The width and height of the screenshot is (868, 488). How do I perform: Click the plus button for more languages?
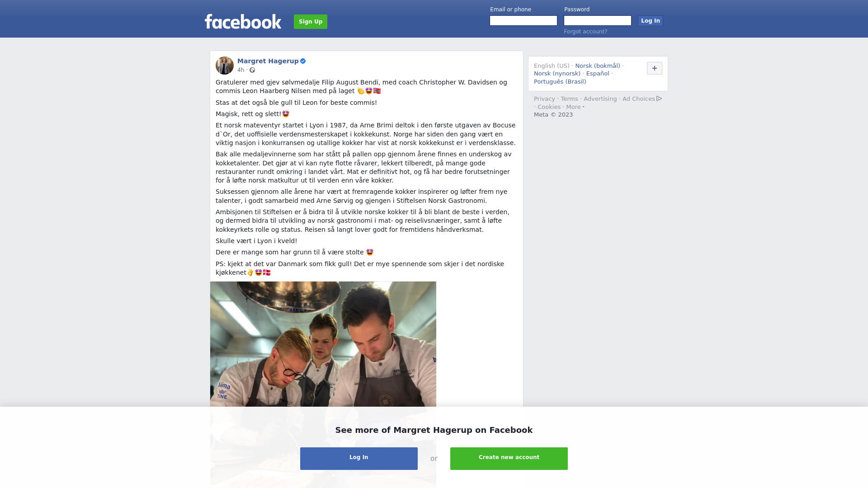[x=655, y=68]
